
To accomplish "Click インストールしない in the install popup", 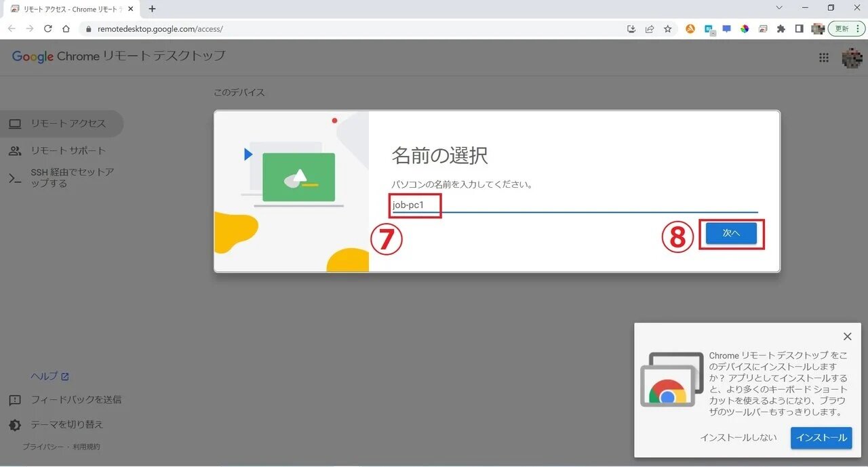I will point(738,438).
